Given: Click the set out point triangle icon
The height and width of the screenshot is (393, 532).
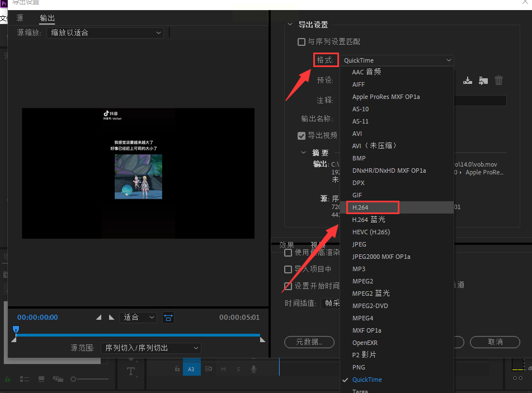Looking at the screenshot, I should point(111,317).
